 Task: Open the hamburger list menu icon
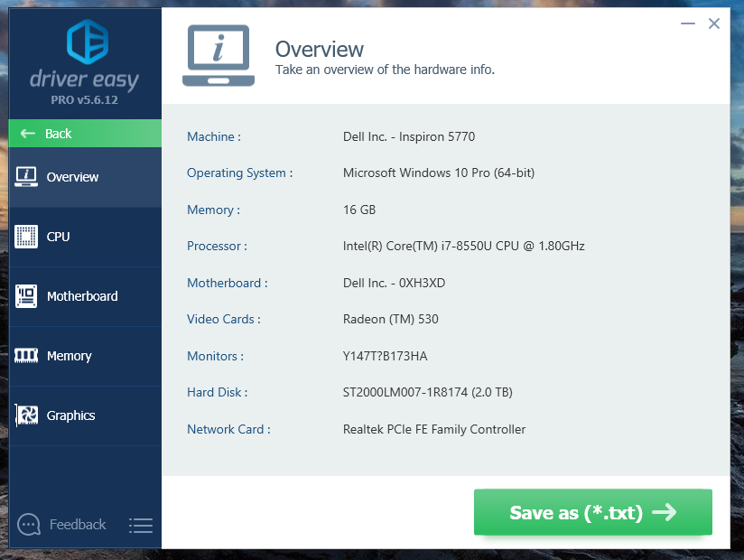(141, 526)
